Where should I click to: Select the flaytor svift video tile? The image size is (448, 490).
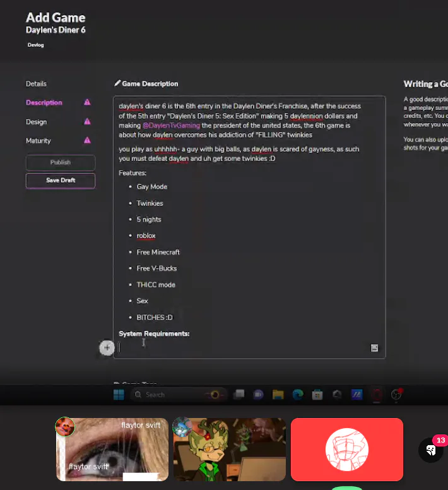(x=112, y=450)
